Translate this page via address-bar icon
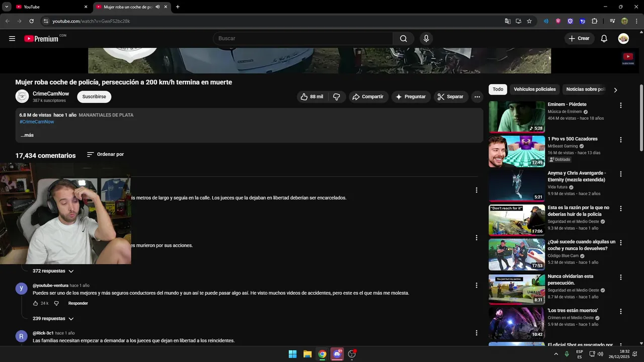 [x=508, y=21]
